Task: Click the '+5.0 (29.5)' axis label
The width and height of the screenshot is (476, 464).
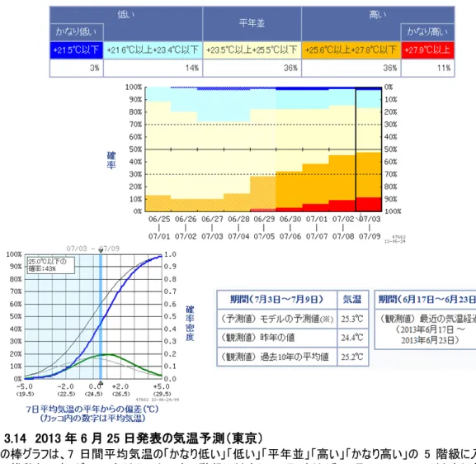Action: coord(162,390)
